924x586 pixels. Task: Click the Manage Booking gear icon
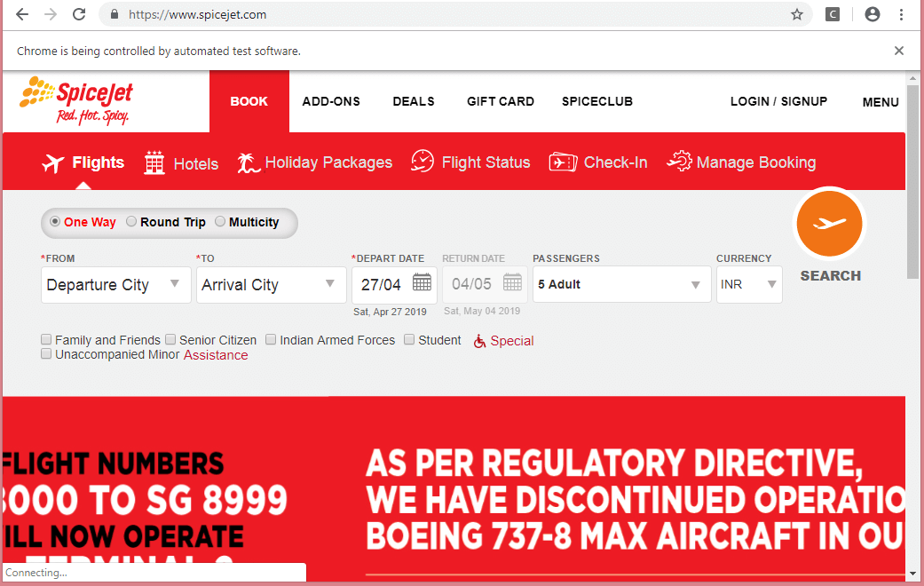pos(679,161)
